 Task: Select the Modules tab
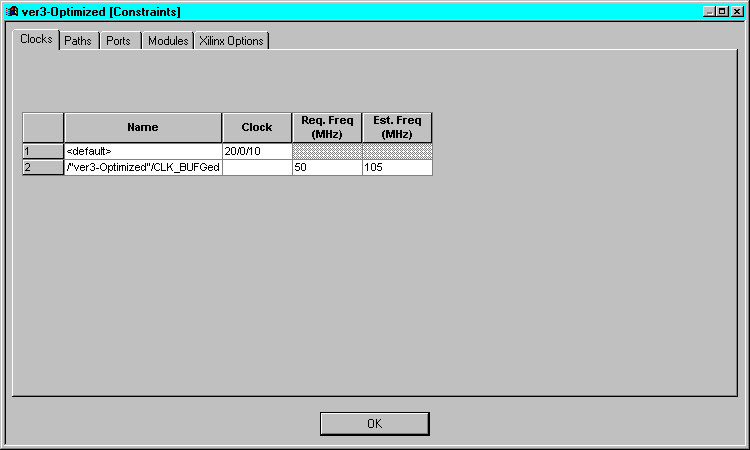(167, 41)
